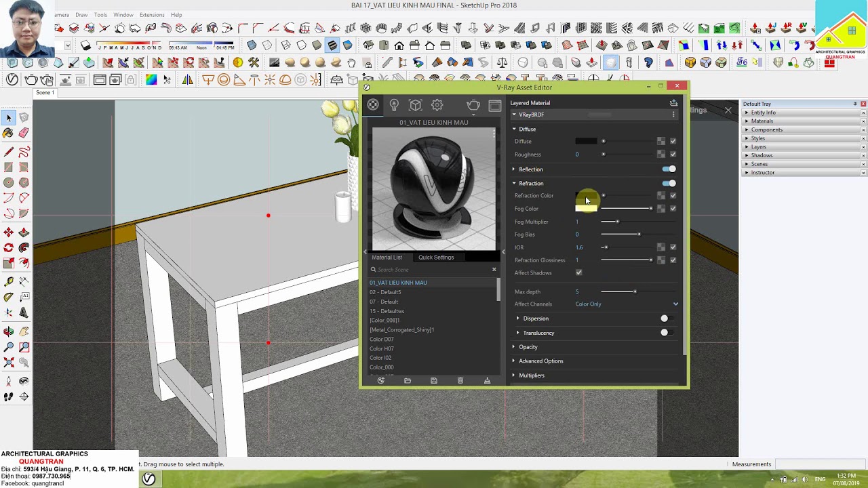Uncheck the Fog Color texture checkbox

pos(673,209)
